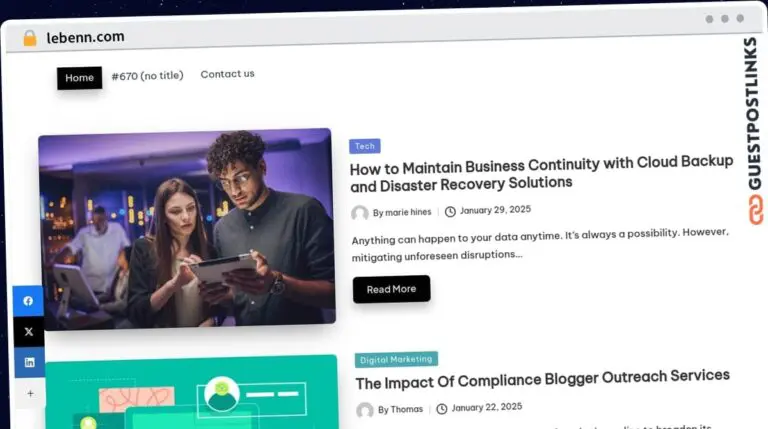The image size is (768, 429).
Task: Share via the LinkedIn icon
Action: click(x=29, y=362)
